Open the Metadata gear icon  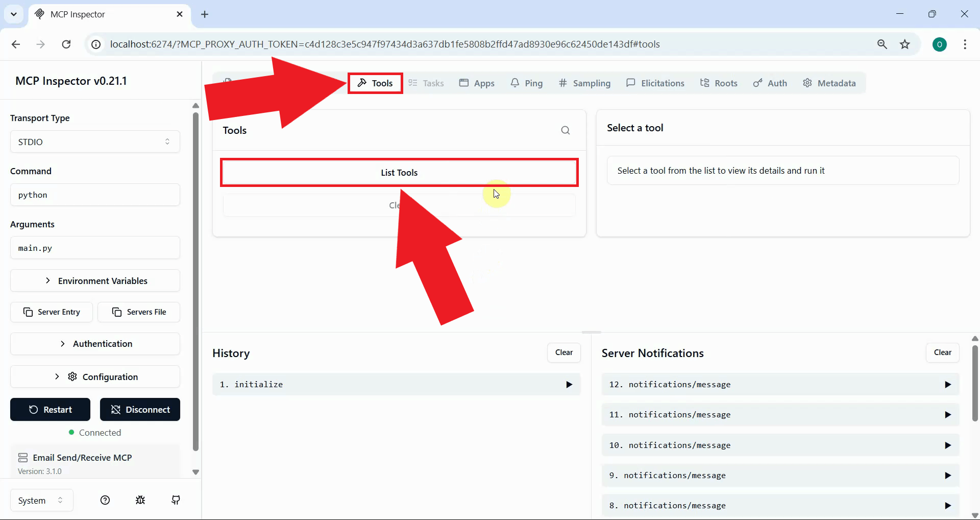click(x=807, y=83)
